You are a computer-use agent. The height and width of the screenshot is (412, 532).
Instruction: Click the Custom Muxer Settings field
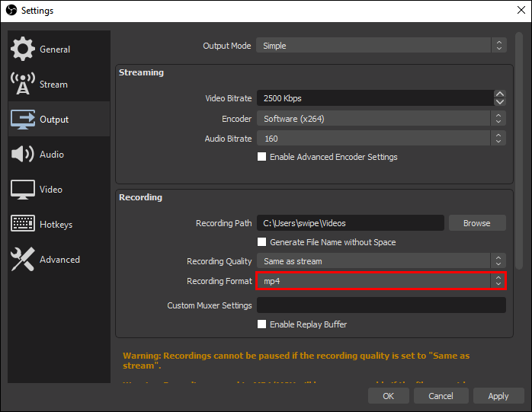pyautogui.click(x=381, y=305)
